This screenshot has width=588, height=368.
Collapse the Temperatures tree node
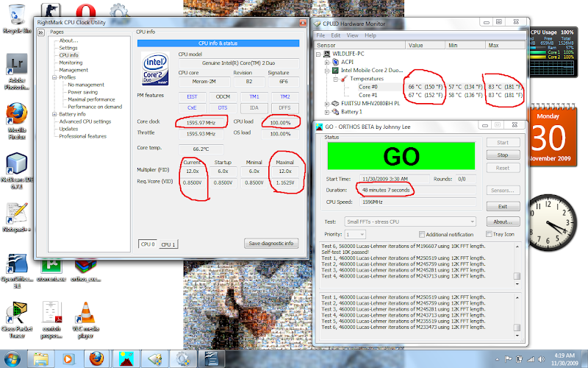pyautogui.click(x=335, y=79)
